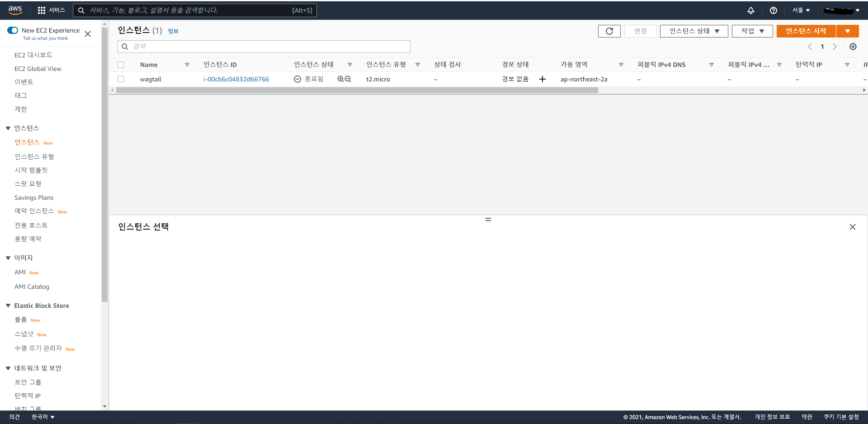Image resolution: width=868 pixels, height=424 pixels.
Task: Toggle New EC2 Experience switch
Action: click(13, 30)
